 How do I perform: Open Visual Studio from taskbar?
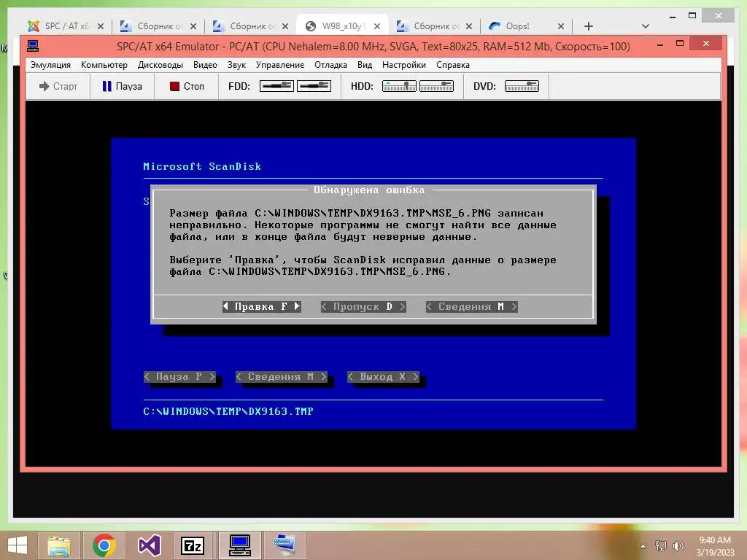tap(149, 545)
